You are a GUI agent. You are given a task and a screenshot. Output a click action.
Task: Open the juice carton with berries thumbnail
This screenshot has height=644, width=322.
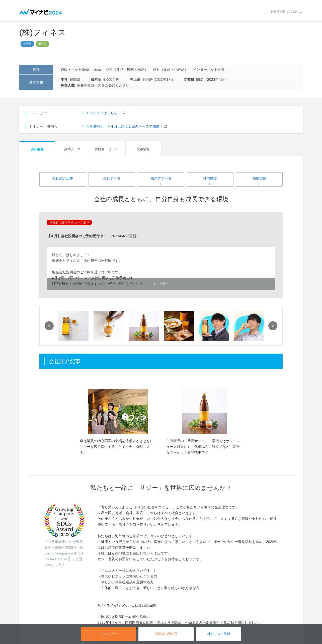pyautogui.click(x=73, y=326)
